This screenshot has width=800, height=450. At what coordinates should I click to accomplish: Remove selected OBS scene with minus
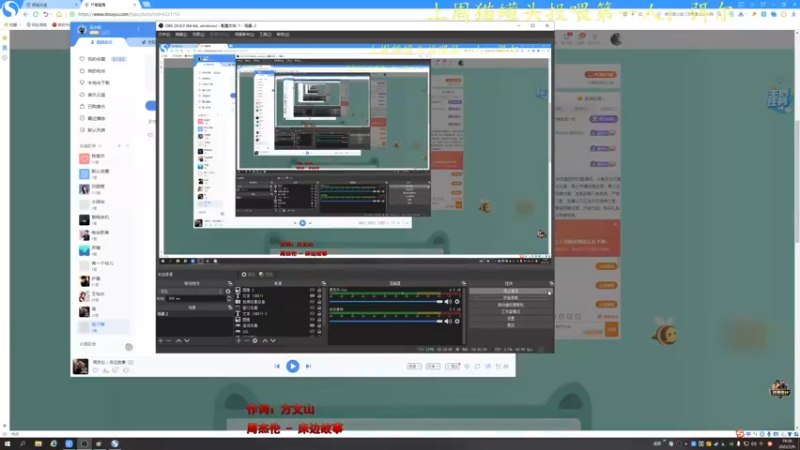[x=169, y=340]
